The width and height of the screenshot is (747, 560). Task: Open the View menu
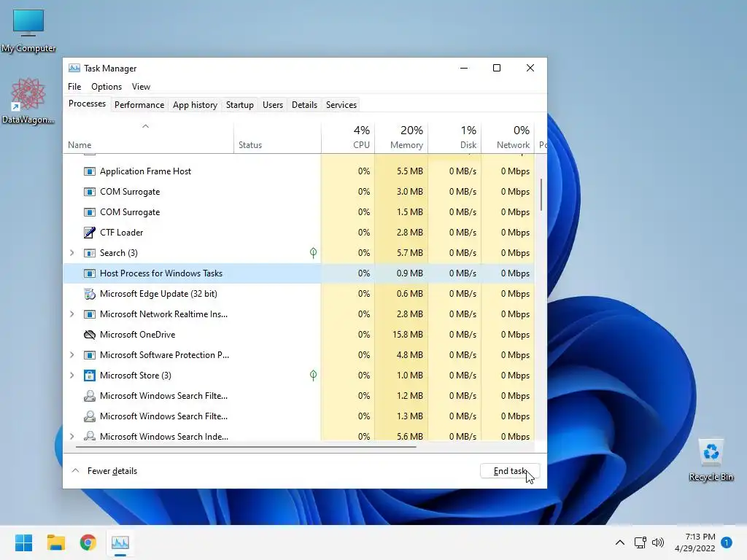[141, 87]
